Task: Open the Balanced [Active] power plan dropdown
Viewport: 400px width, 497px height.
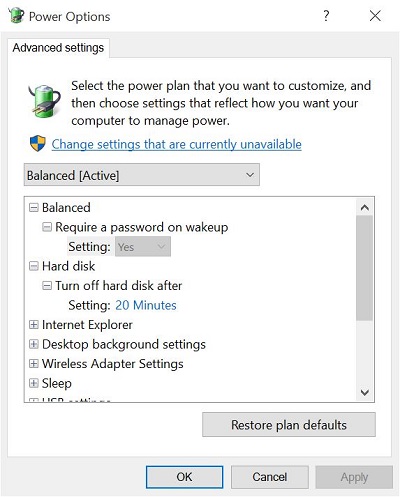Action: pyautogui.click(x=142, y=175)
